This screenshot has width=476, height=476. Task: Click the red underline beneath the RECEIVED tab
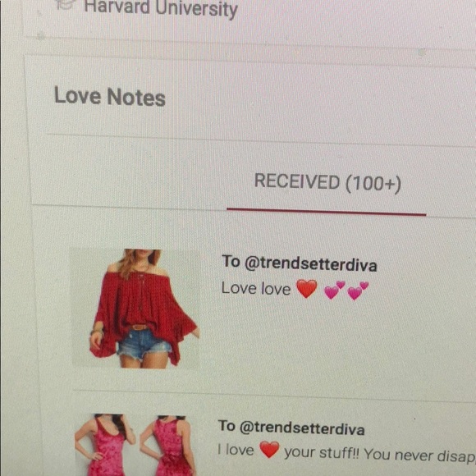[x=327, y=212]
